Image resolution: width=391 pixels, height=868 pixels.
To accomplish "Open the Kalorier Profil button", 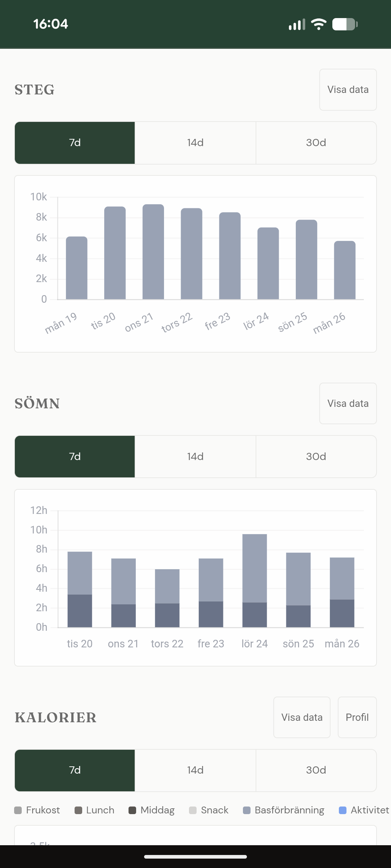I will click(x=357, y=717).
